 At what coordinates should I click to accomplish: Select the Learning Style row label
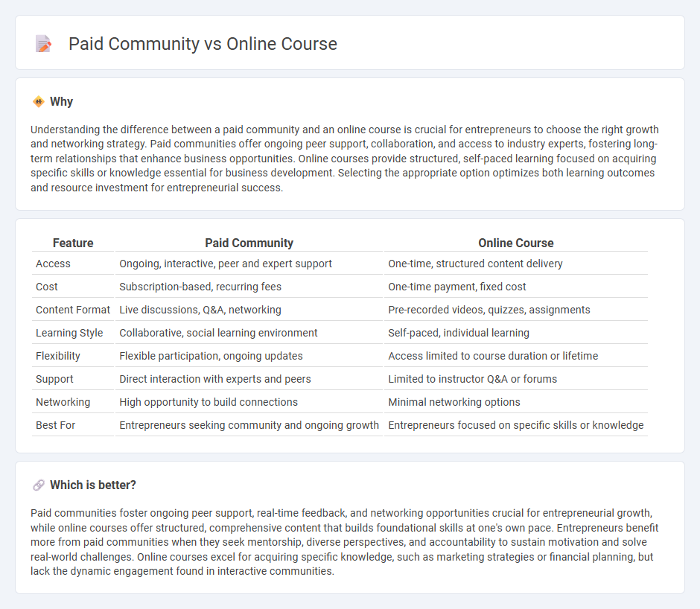(69, 333)
